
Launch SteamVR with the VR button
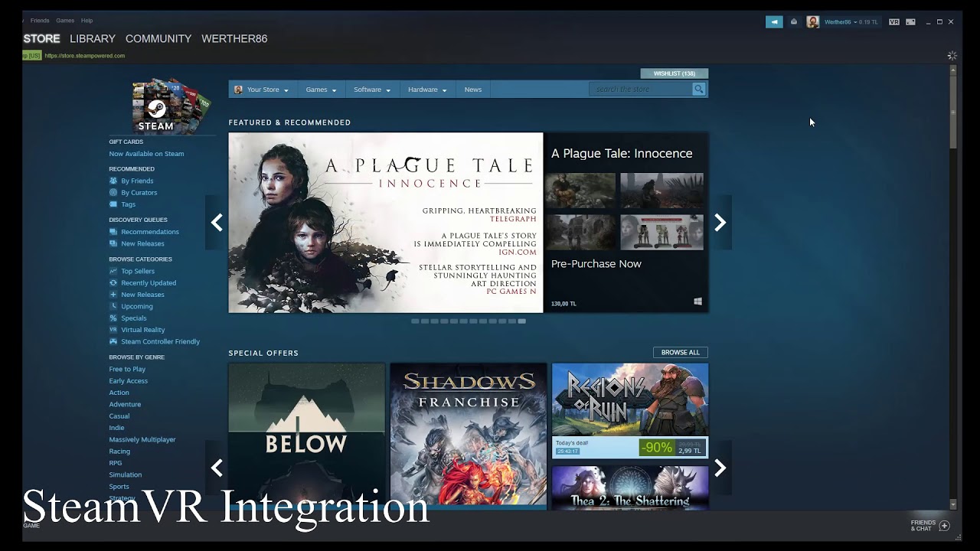893,22
